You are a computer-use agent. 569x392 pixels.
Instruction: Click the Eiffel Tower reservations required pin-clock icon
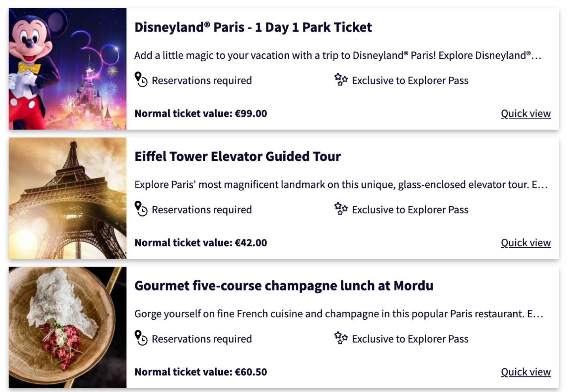pyautogui.click(x=141, y=209)
